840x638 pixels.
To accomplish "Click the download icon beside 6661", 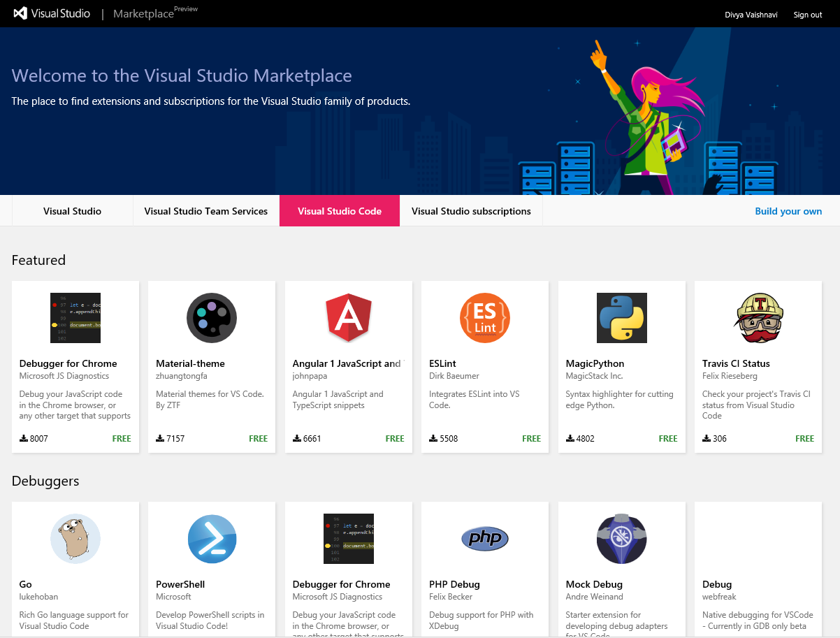I will [297, 438].
